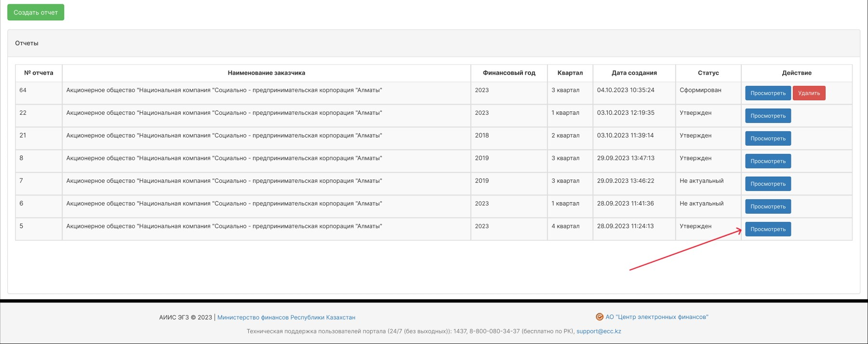Image resolution: width=868 pixels, height=344 pixels.
Task: Click the Наименование заказчика column header
Action: [x=267, y=73]
